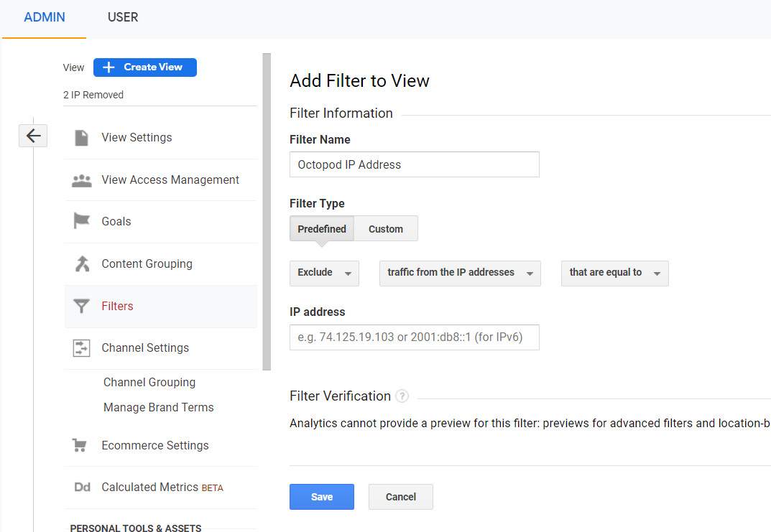Switch to the ADMIN tab
Screen dimensions: 771x532
45,18
